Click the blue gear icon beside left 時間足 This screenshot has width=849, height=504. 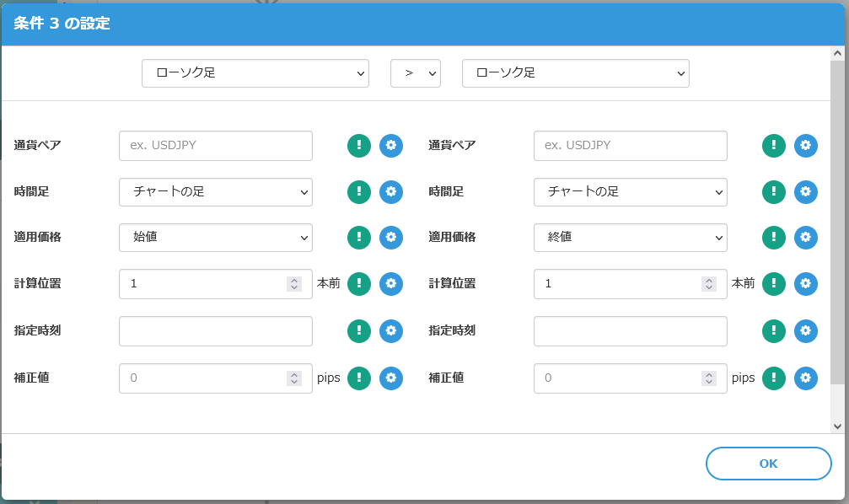(x=391, y=191)
